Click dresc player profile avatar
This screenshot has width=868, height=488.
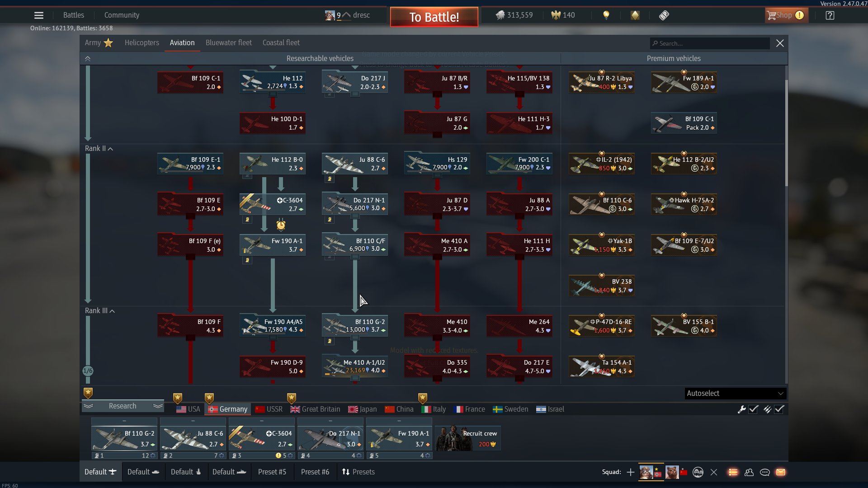coord(330,15)
